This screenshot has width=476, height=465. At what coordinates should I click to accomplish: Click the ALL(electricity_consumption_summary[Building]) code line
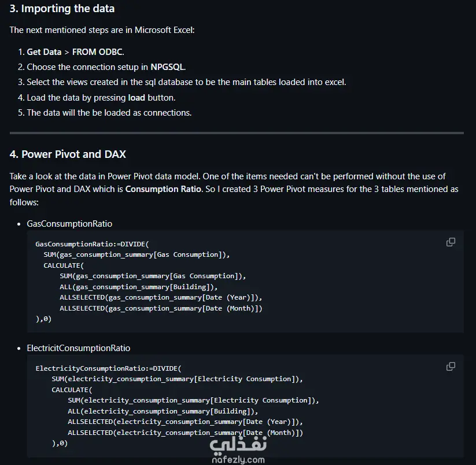click(x=163, y=411)
